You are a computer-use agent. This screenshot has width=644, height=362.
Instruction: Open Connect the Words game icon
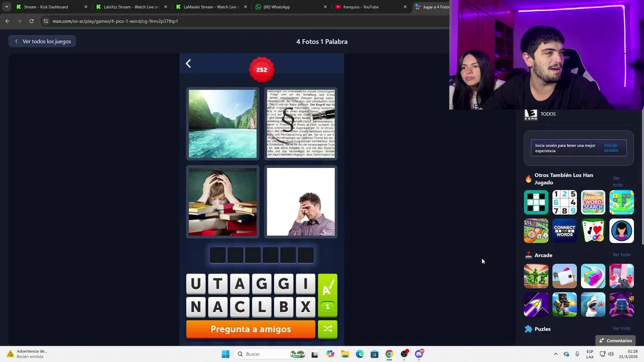tap(565, 231)
